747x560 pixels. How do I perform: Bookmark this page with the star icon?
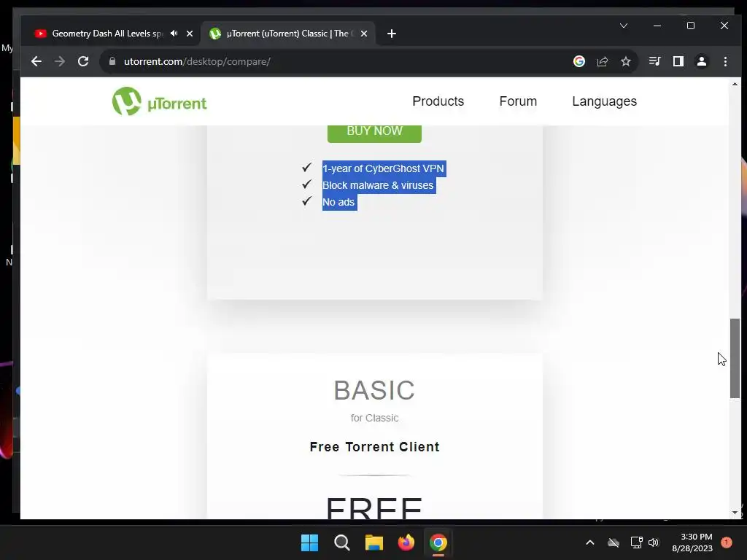[x=625, y=61]
